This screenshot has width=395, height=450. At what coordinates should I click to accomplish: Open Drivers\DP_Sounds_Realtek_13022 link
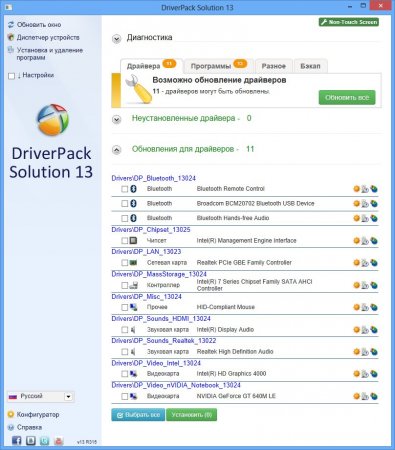click(164, 340)
